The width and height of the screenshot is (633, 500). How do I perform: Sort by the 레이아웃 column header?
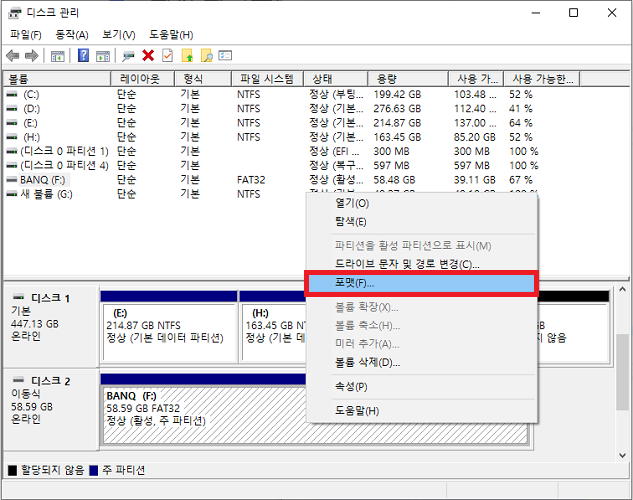coord(143,79)
